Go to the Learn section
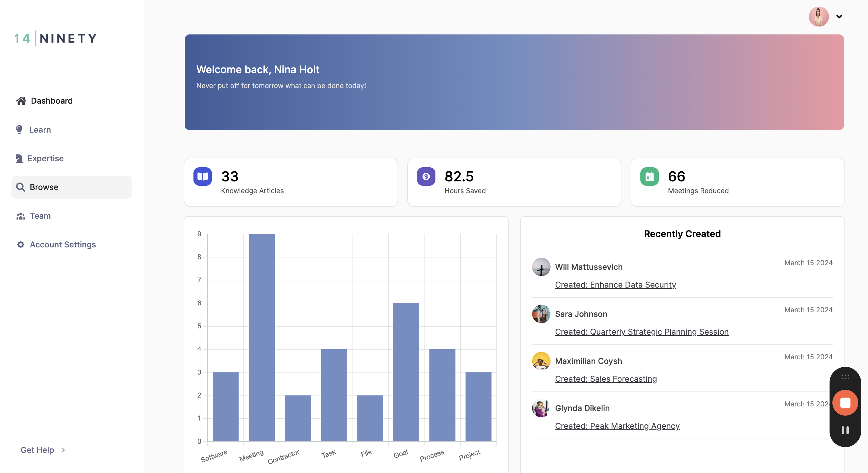The width and height of the screenshot is (868, 473). [x=40, y=130]
